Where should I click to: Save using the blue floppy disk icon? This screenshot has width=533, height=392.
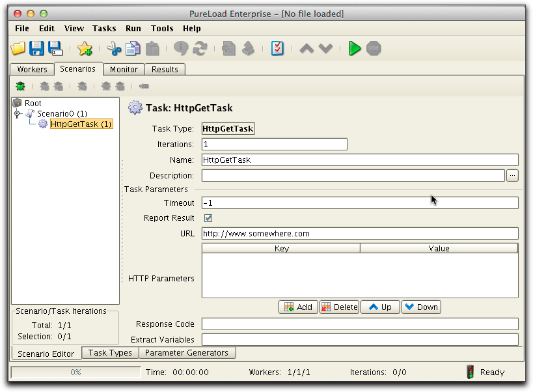pyautogui.click(x=36, y=48)
